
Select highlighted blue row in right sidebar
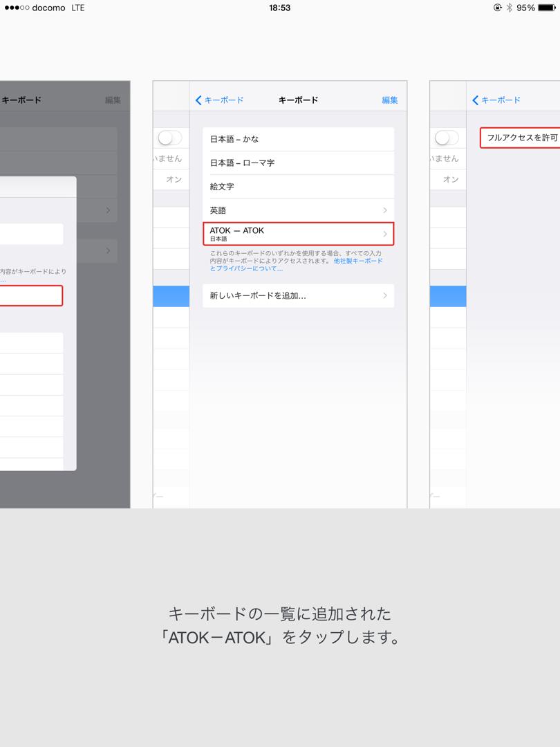(448, 296)
